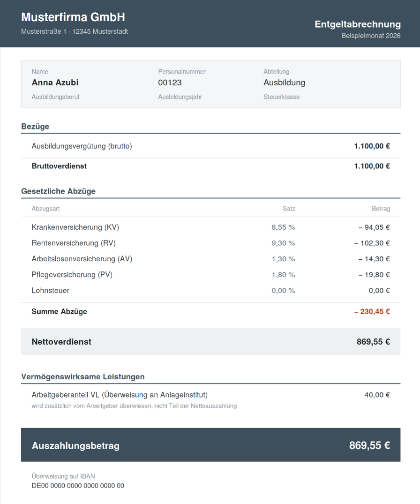Select the '– 94,05 €' deduction amount

[374, 227]
